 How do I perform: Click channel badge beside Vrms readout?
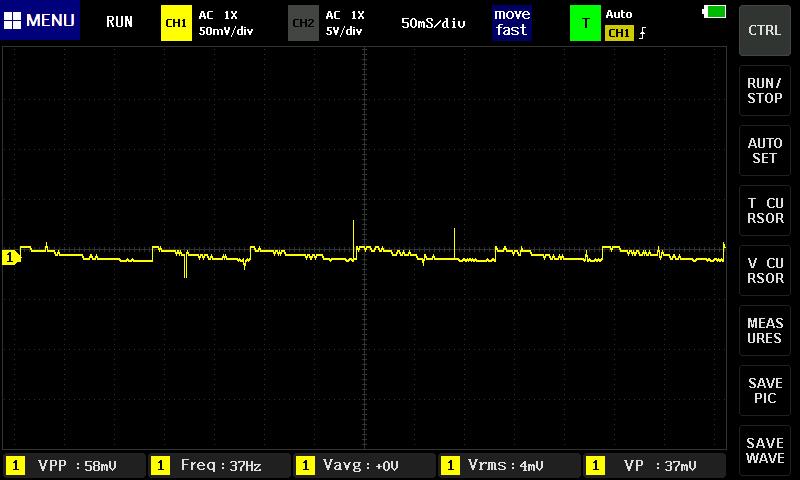[x=450, y=465]
